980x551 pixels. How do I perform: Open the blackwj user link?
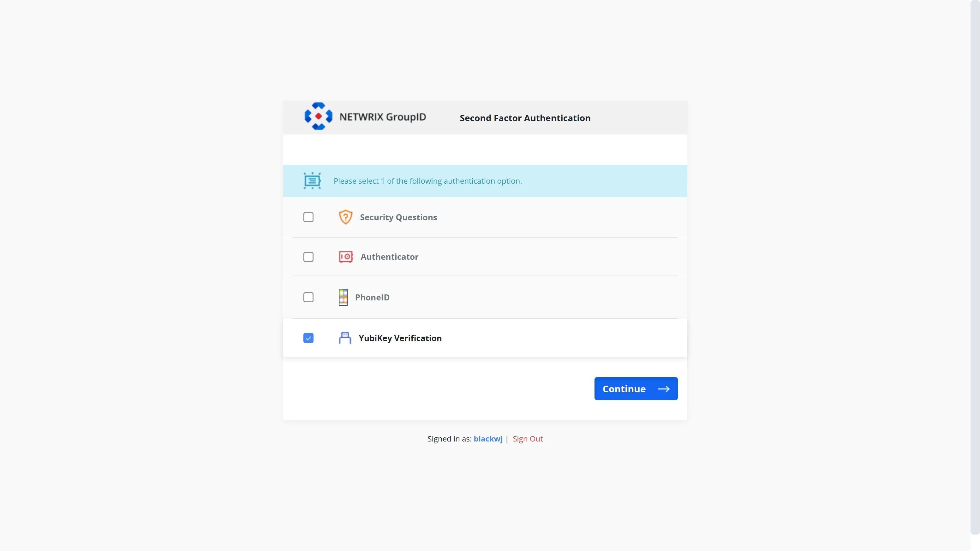(488, 438)
